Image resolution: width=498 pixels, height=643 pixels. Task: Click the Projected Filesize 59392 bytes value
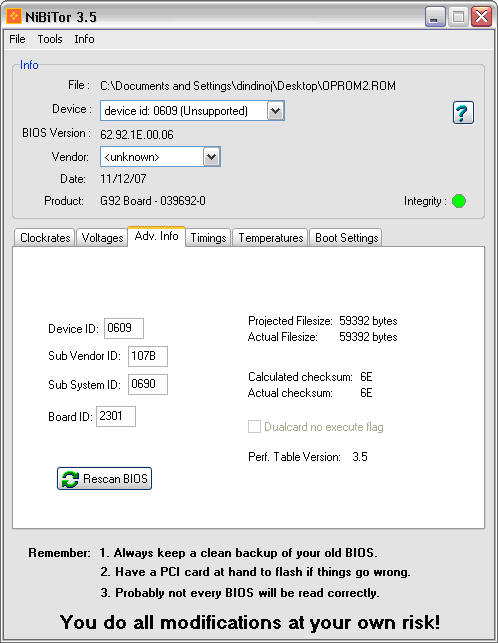click(368, 321)
